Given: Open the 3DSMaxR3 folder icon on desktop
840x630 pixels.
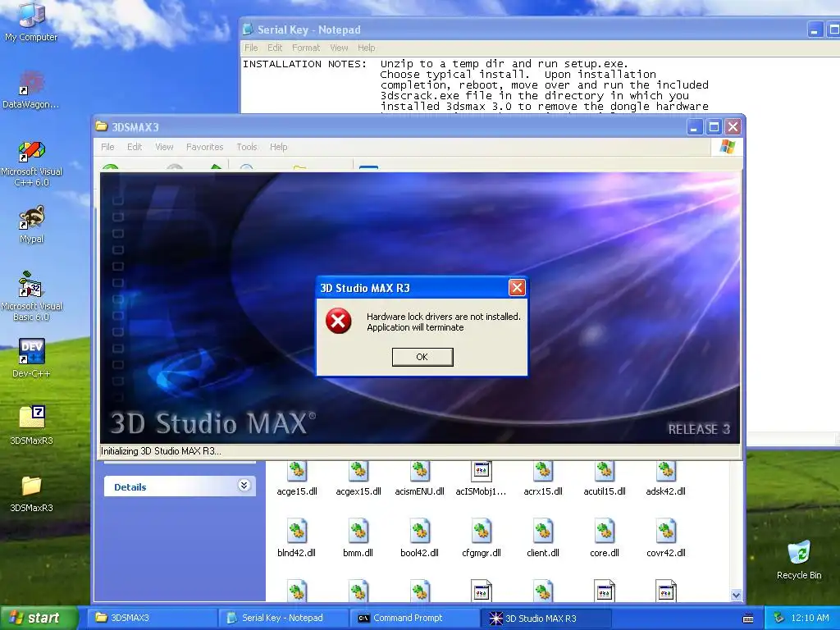Looking at the screenshot, I should tap(31, 493).
